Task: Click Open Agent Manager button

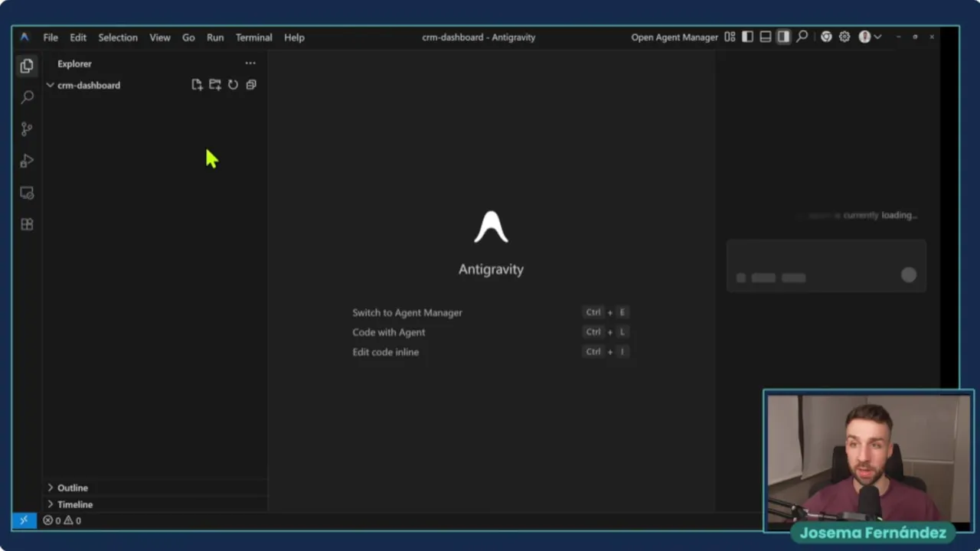Action: pos(675,37)
